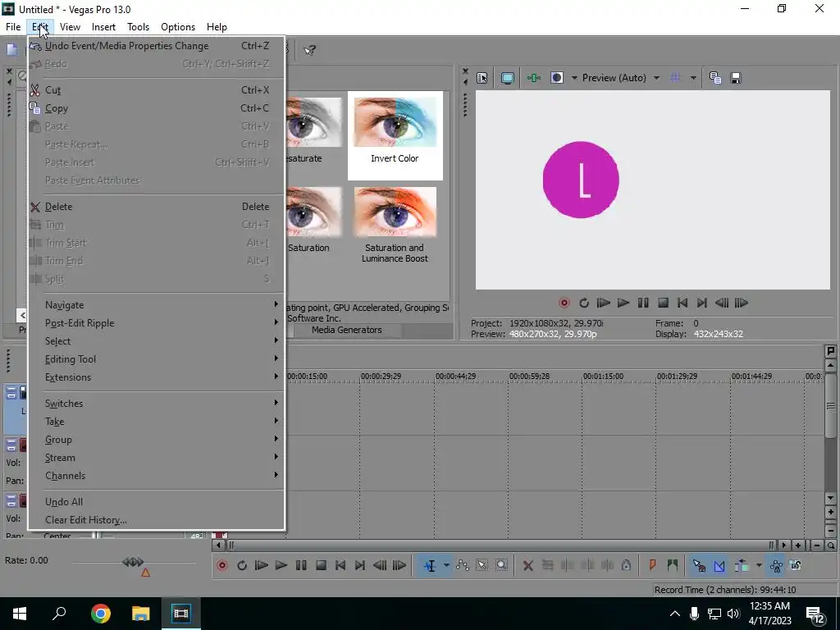Toggle Loop Playback under video preview
Image resolution: width=840 pixels, height=630 pixels.
584,303
